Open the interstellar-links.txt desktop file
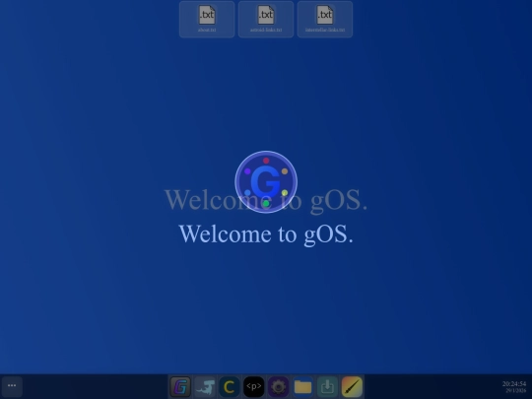 click(325, 20)
